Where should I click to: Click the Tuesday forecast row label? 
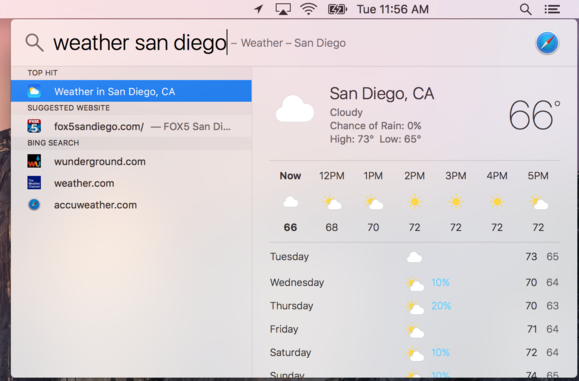click(289, 257)
